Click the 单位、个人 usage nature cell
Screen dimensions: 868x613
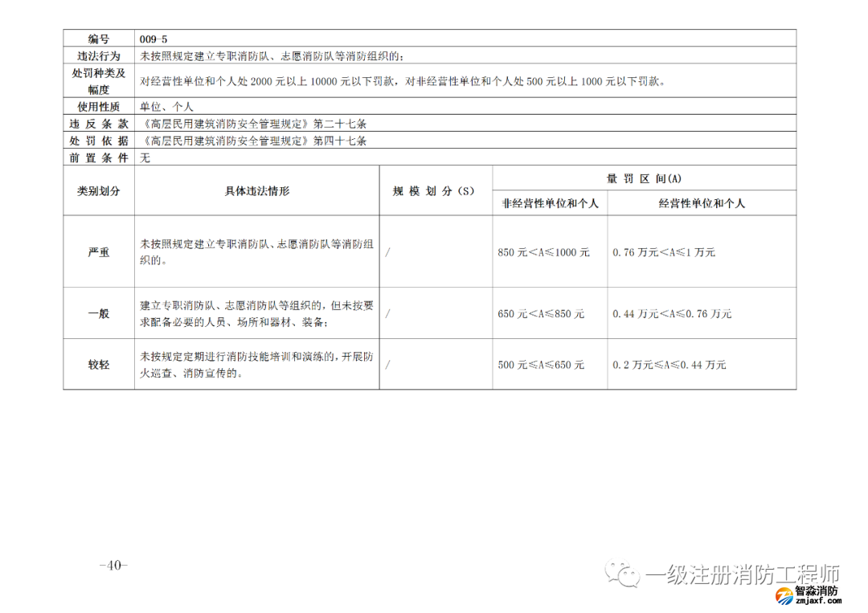pos(166,106)
